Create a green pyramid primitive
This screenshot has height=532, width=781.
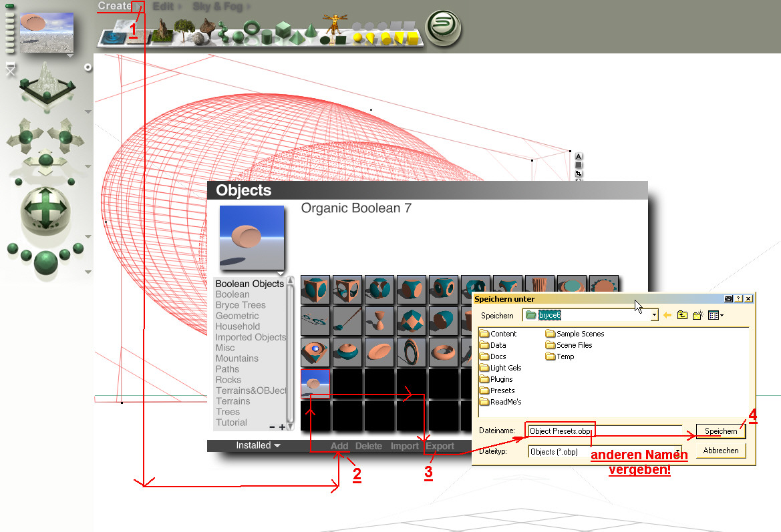click(x=297, y=37)
